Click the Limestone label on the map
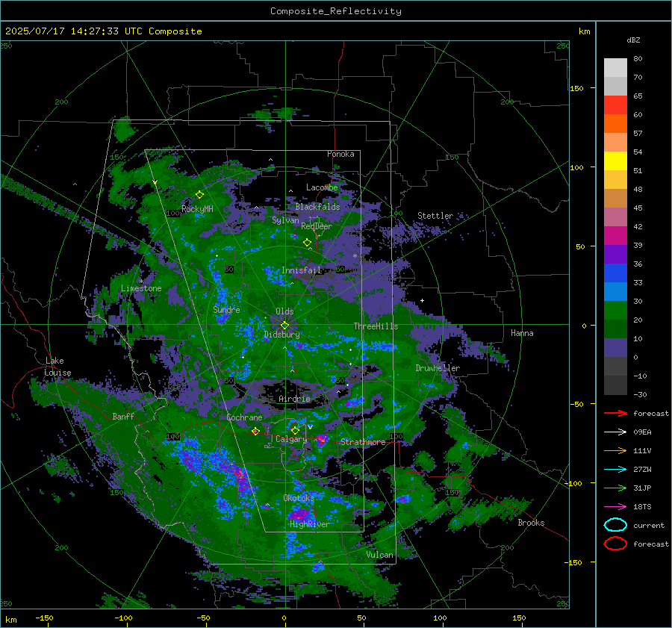672x628 pixels. coord(141,288)
